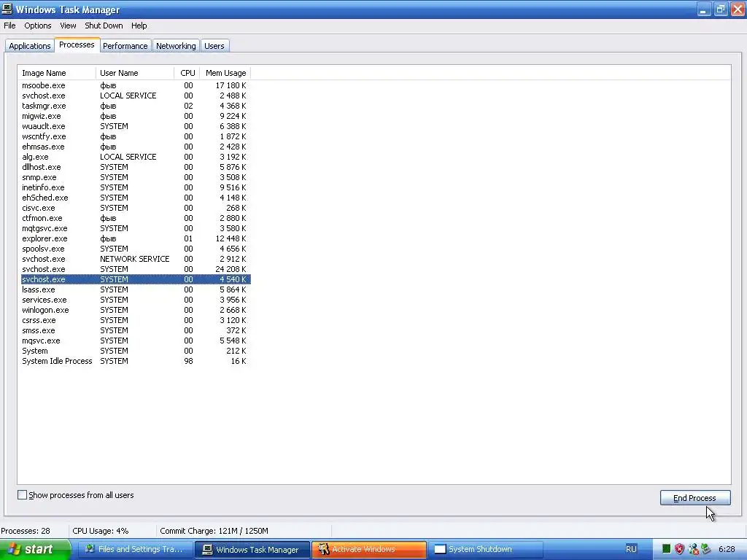Screen dimensions: 747x560
Task: Select the dllhost.exe process
Action: tap(135, 167)
